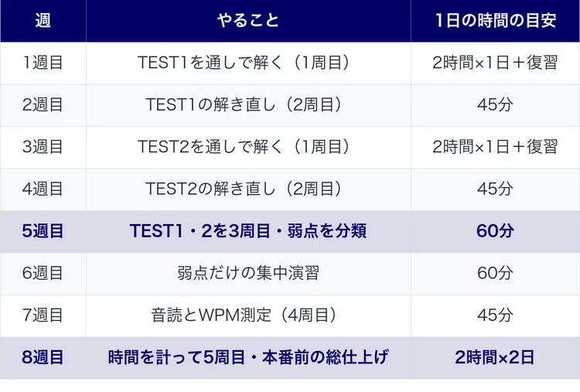Click the 3週目 week cell
The width and height of the screenshot is (580, 392).
tap(43, 147)
